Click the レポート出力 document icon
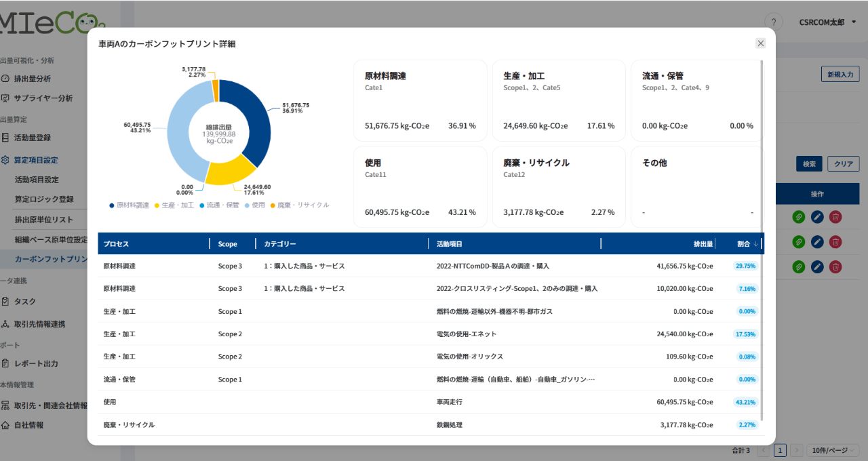868x461 pixels. click(5, 363)
